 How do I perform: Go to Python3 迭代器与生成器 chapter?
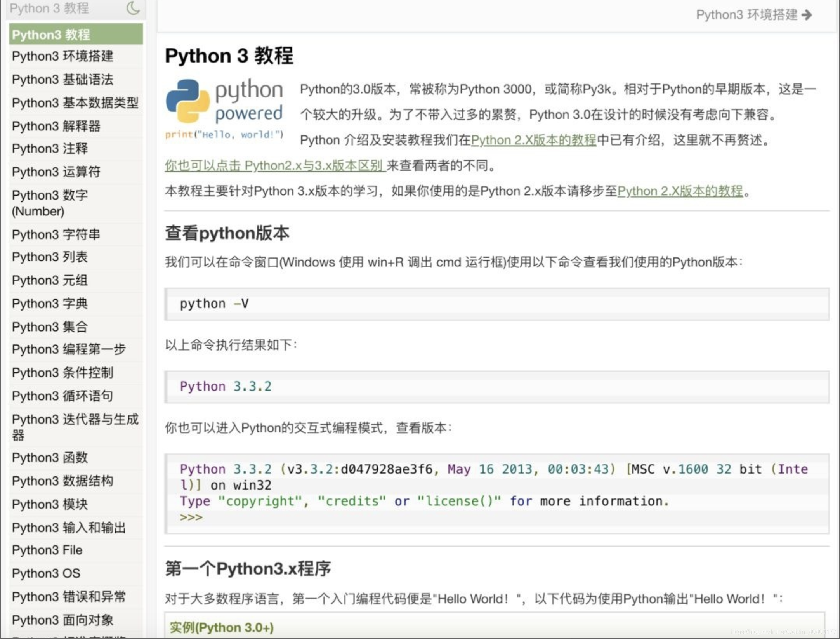(75, 427)
